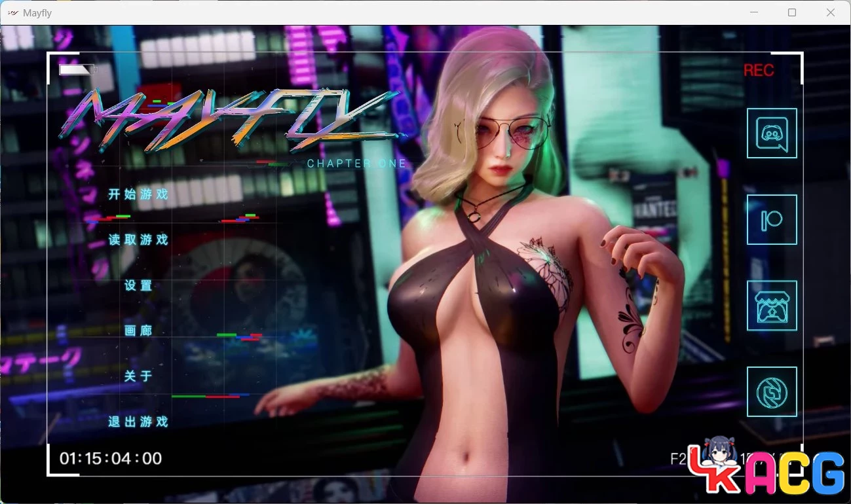Screen dimensions: 851x504
Task: Open the itch.io storefront icon
Action: (x=772, y=306)
